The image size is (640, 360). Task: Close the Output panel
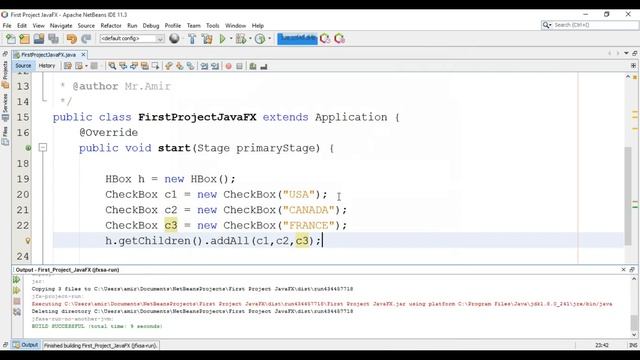623,270
